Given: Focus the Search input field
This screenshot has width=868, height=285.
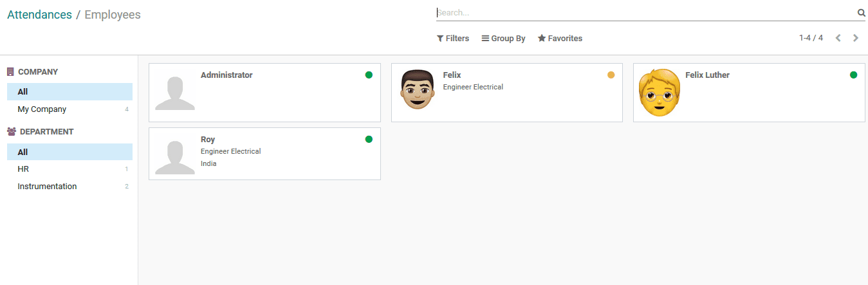Looking at the screenshot, I should point(646,12).
